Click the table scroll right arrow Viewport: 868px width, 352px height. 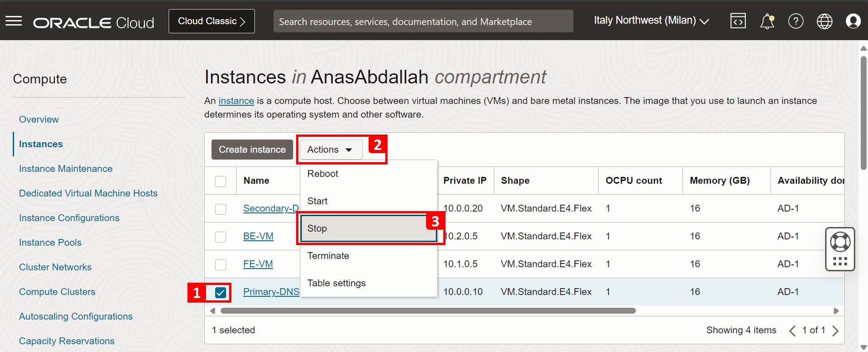click(x=836, y=311)
